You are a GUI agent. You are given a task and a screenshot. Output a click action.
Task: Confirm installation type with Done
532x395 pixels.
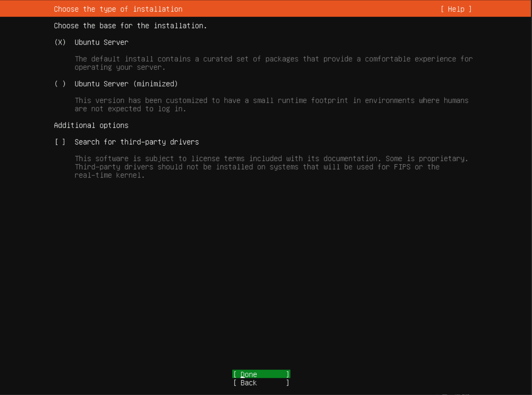[x=261, y=374]
